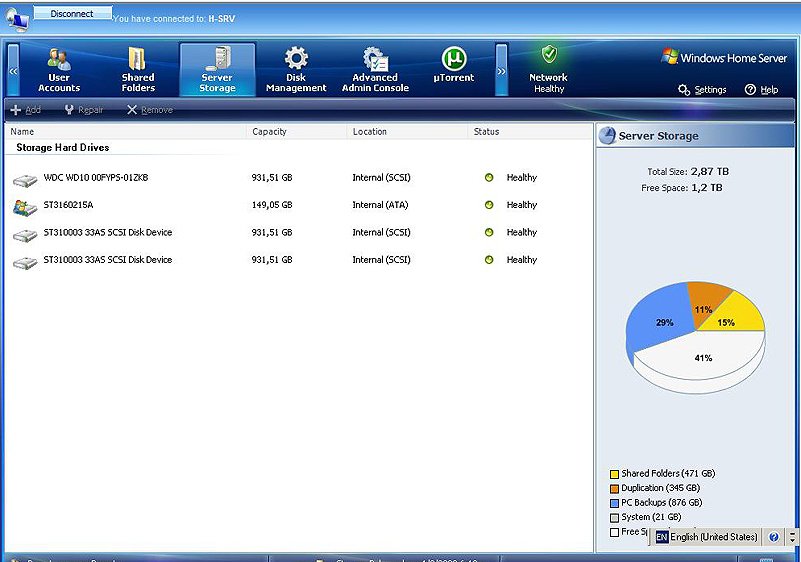Viewport: 801px width, 562px height.
Task: Open the µTorrent tab icon
Action: pos(455,59)
